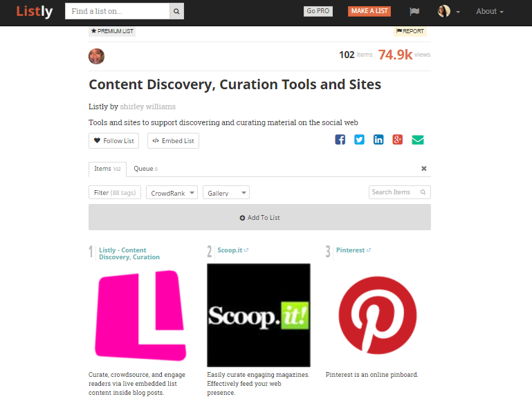Open user profile avatar dropdown
The image size is (532, 399).
pyautogui.click(x=449, y=11)
